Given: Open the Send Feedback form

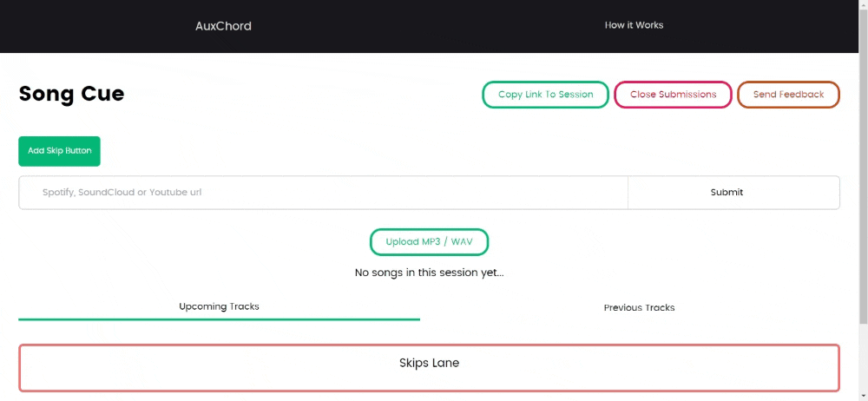Looking at the screenshot, I should (x=788, y=94).
